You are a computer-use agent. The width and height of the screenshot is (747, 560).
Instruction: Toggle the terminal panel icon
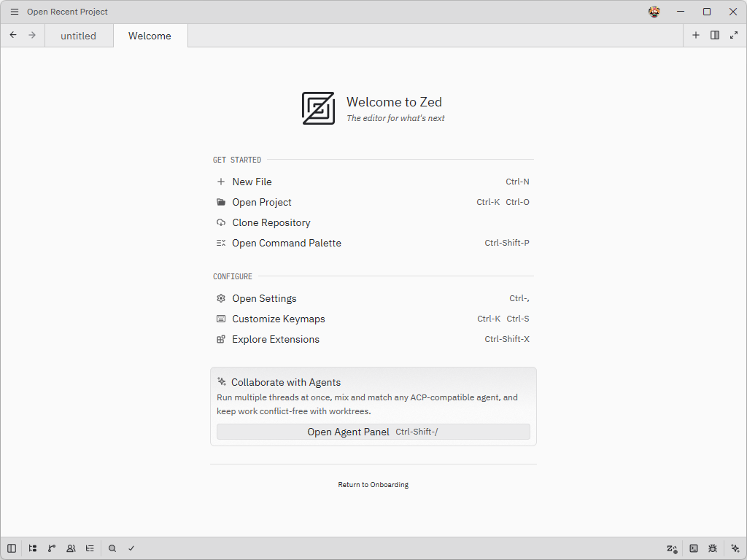[694, 548]
